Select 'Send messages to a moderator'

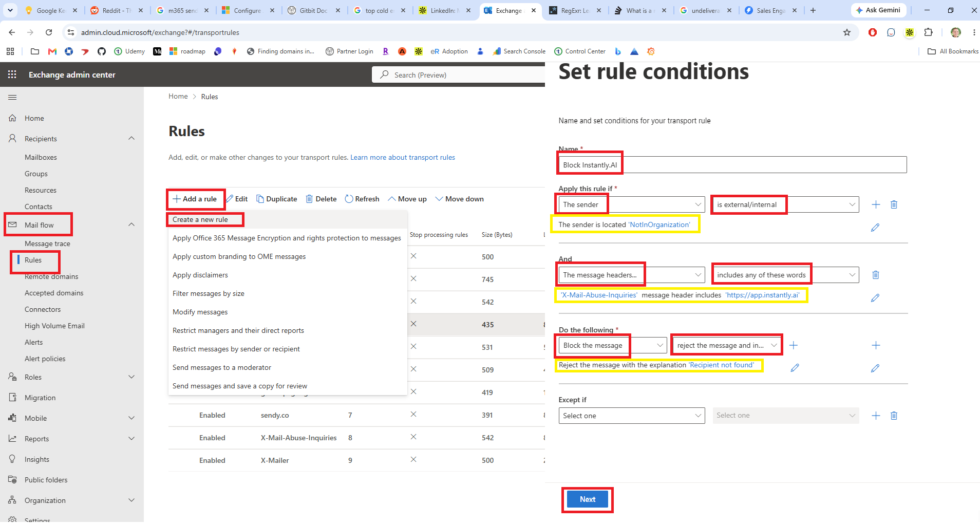(x=288, y=367)
